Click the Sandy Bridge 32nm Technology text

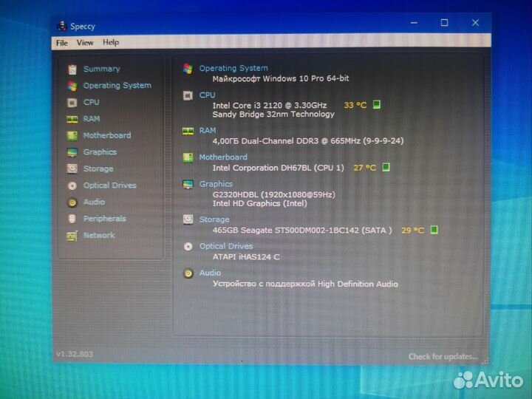[x=273, y=115]
